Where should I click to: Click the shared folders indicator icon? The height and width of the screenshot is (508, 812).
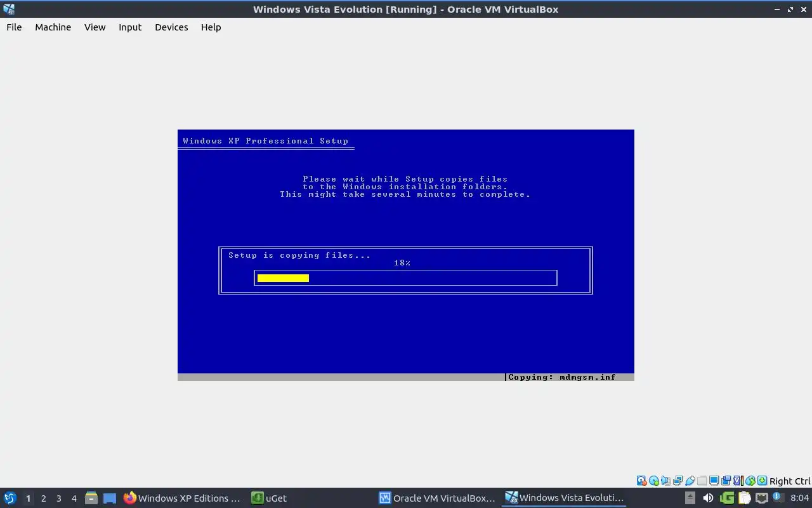(702, 481)
